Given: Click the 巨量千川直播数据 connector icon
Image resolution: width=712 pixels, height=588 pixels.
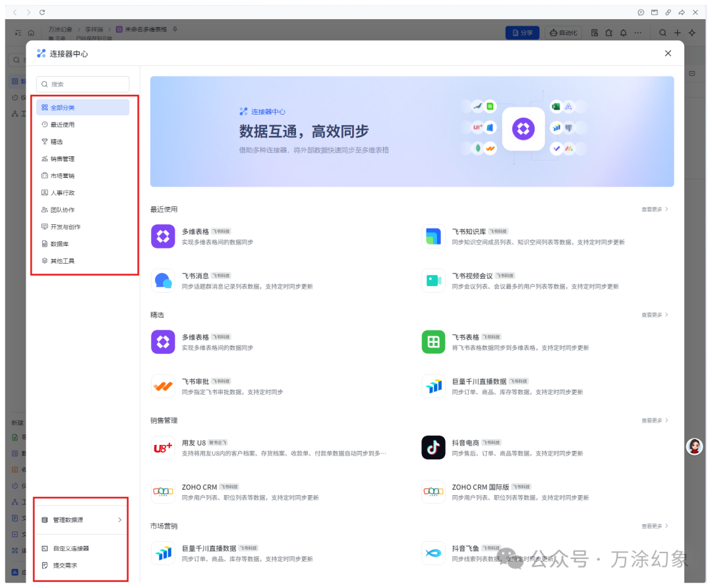Looking at the screenshot, I should pyautogui.click(x=433, y=386).
